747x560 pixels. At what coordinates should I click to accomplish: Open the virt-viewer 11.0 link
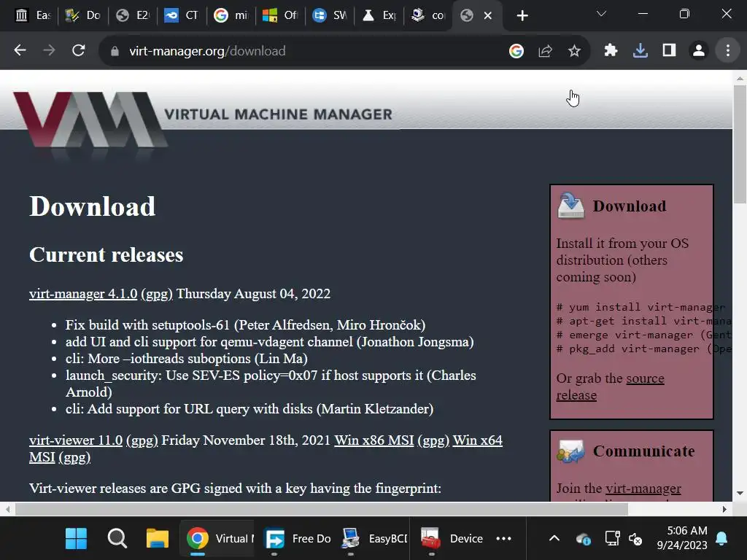76,440
